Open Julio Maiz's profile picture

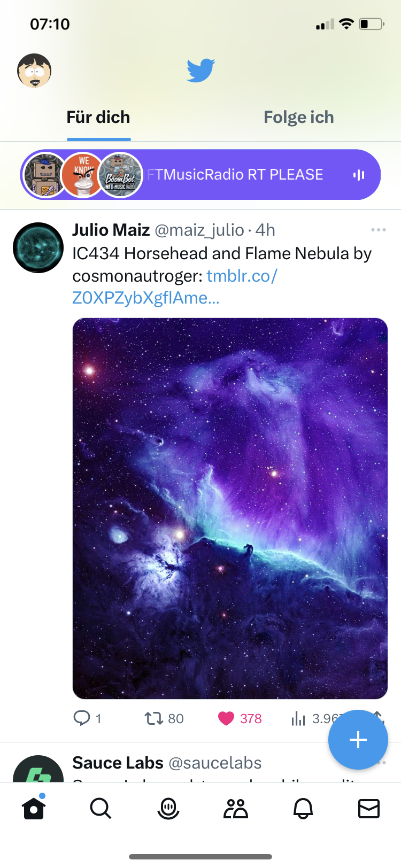tap(38, 247)
